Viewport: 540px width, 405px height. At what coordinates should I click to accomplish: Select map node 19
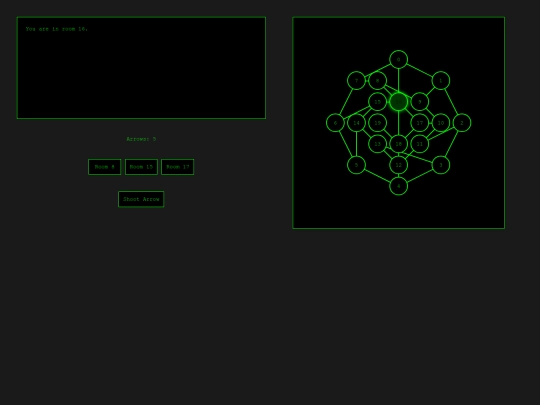pyautogui.click(x=377, y=123)
